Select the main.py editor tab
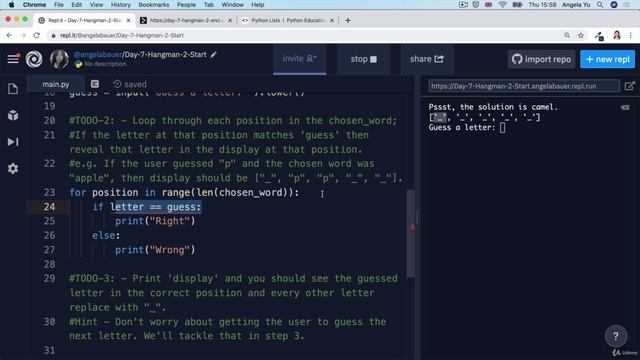This screenshot has height=360, width=640. click(x=56, y=84)
